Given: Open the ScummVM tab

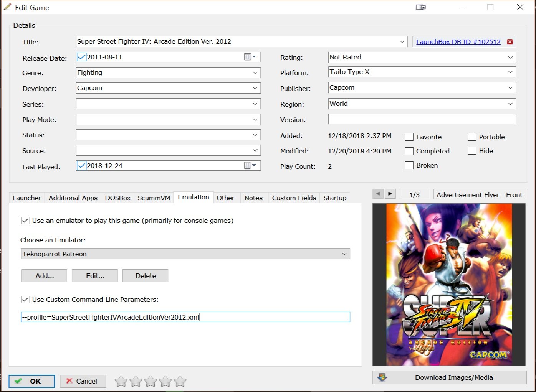Looking at the screenshot, I should pyautogui.click(x=154, y=198).
